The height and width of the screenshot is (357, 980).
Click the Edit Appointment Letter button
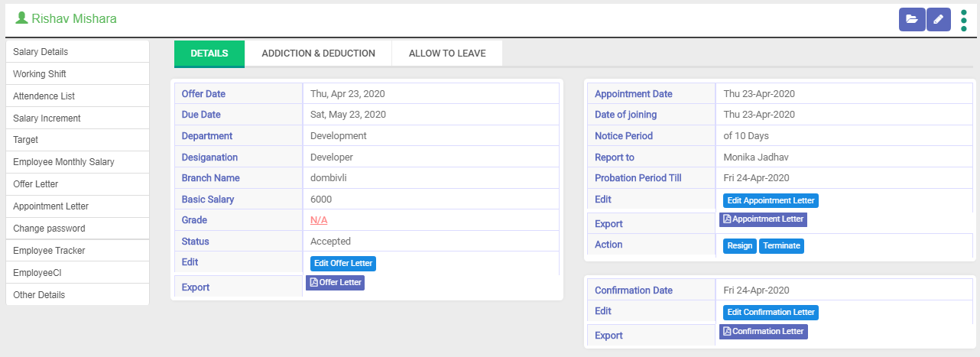click(x=771, y=200)
